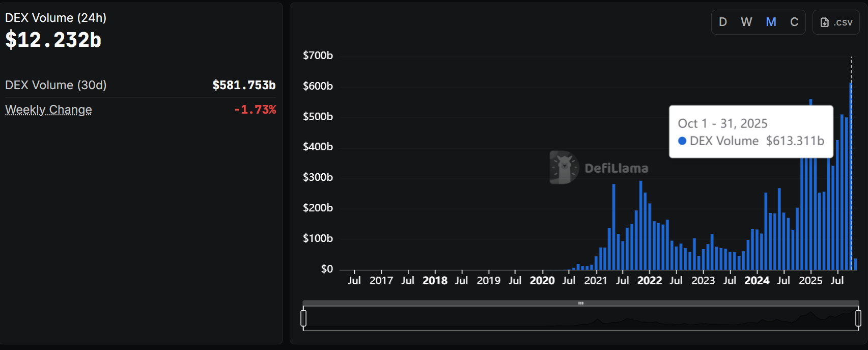Click the right handle of range slider
The image size is (868, 350).
858,318
